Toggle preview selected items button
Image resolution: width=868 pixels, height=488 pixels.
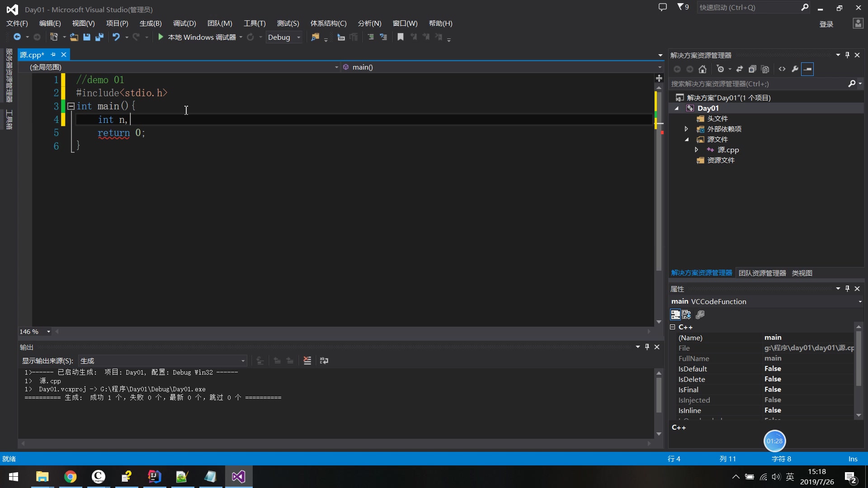(807, 69)
